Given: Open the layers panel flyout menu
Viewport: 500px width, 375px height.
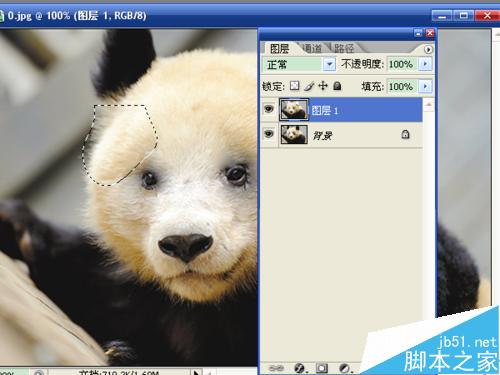Looking at the screenshot, I should [x=428, y=49].
